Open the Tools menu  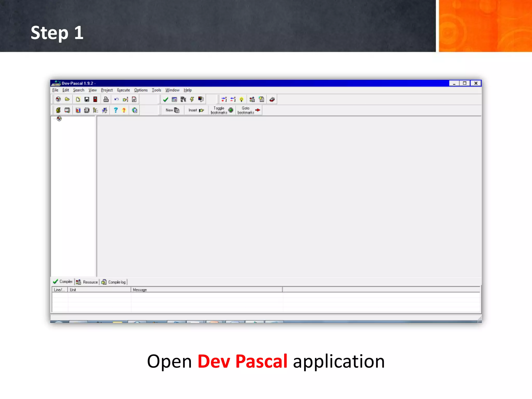[x=156, y=90]
